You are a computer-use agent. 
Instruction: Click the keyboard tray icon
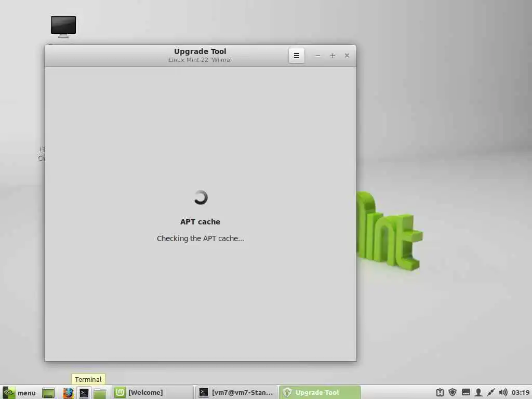click(x=466, y=393)
